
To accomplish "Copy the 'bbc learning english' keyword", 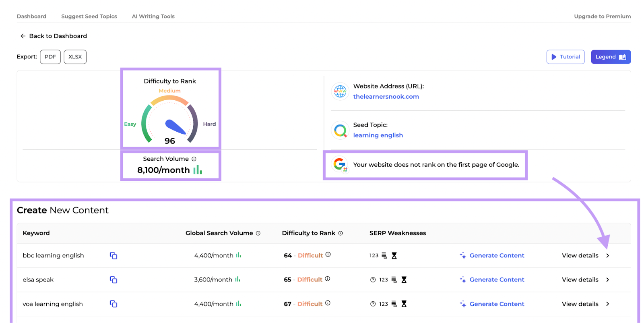I will point(114,256).
